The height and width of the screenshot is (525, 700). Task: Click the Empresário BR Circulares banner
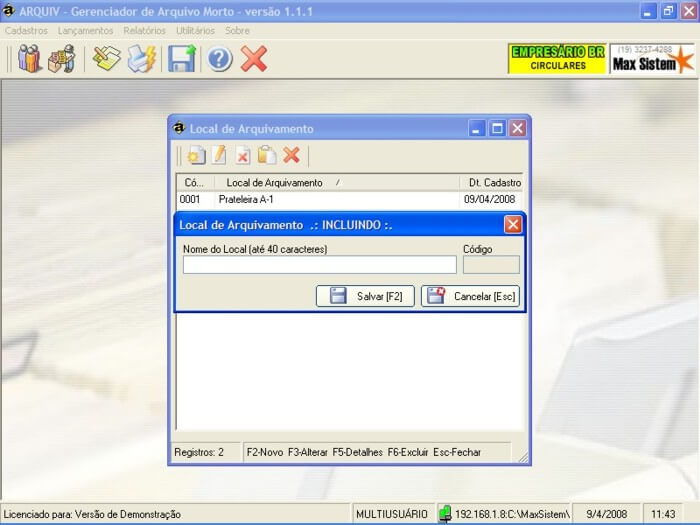point(557,58)
